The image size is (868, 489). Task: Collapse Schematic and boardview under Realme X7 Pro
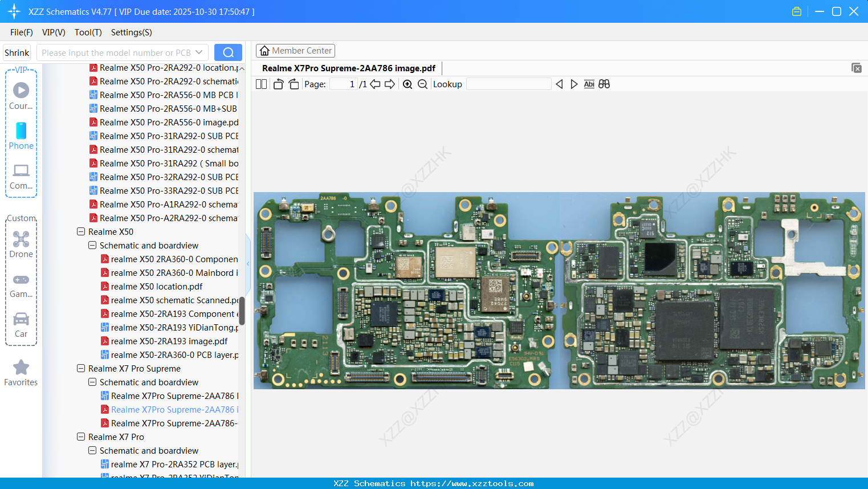click(92, 451)
